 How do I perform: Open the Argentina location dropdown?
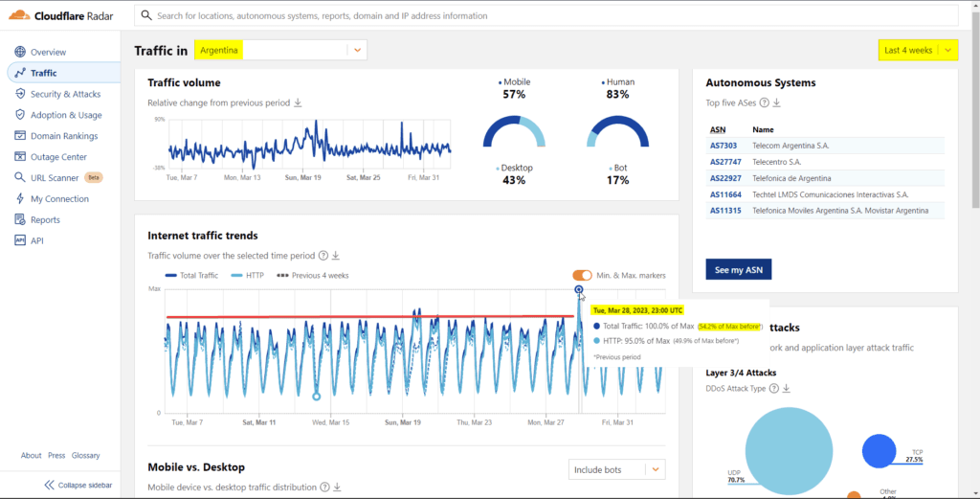[x=357, y=50]
